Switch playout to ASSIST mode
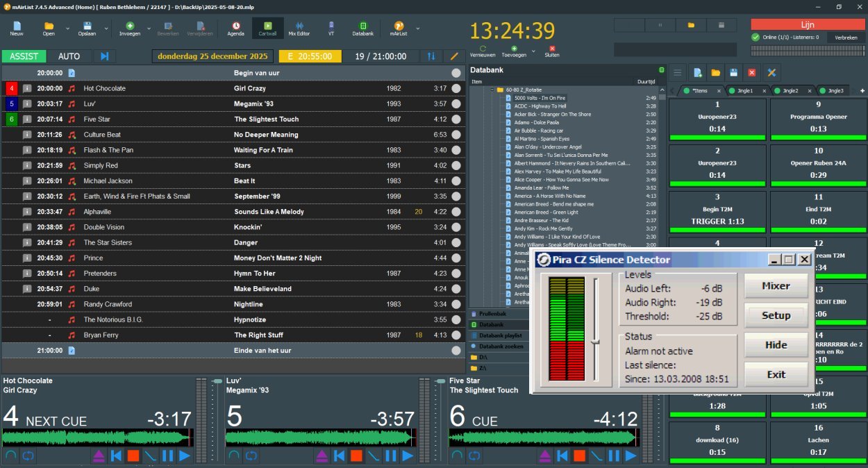 [x=24, y=56]
